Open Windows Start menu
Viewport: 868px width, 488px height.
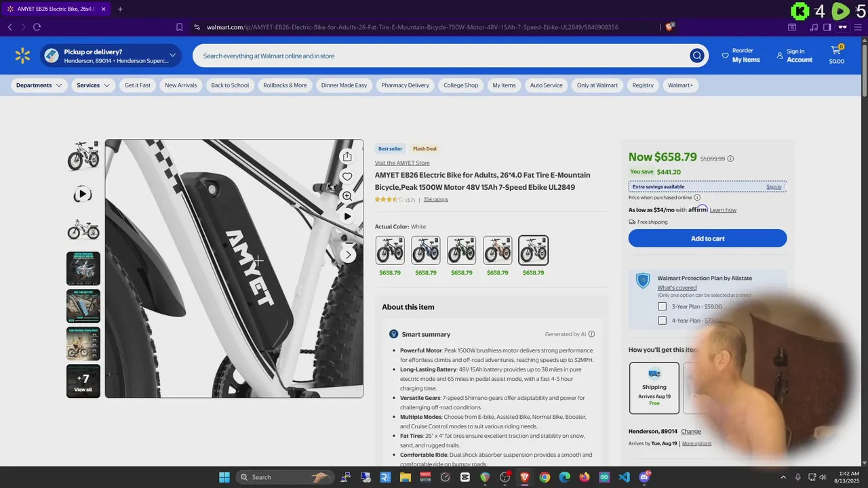[x=224, y=477]
